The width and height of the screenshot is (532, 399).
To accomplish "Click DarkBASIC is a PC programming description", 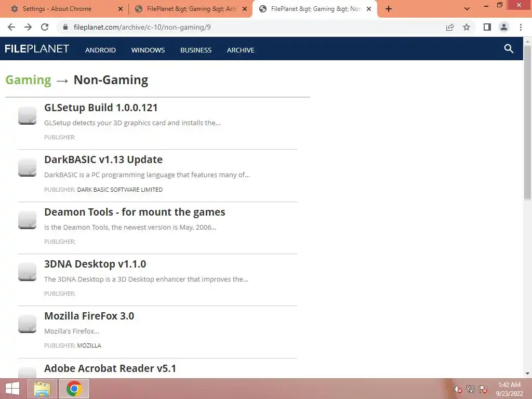I will (x=147, y=175).
